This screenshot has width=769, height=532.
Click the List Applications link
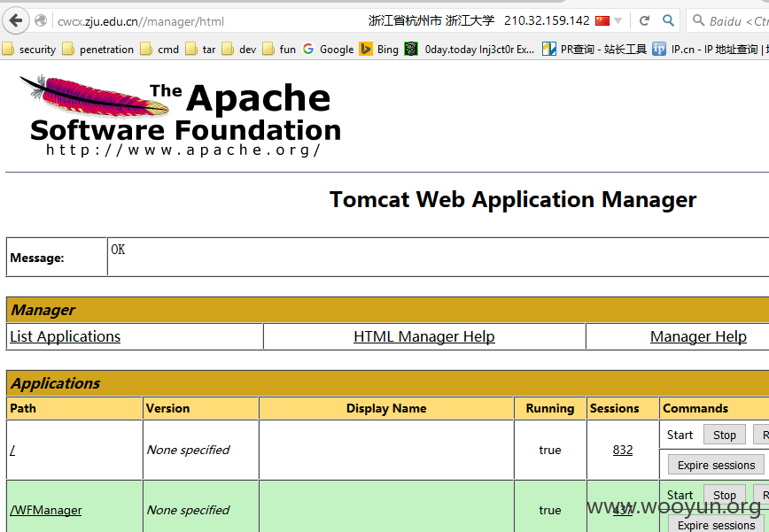click(66, 336)
